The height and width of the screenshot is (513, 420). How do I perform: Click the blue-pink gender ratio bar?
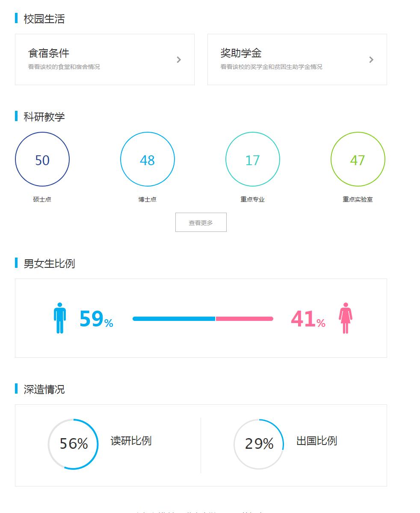pos(203,318)
